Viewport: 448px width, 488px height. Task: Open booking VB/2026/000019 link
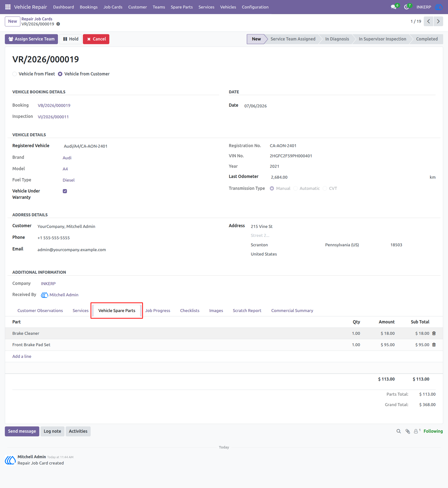click(x=54, y=105)
